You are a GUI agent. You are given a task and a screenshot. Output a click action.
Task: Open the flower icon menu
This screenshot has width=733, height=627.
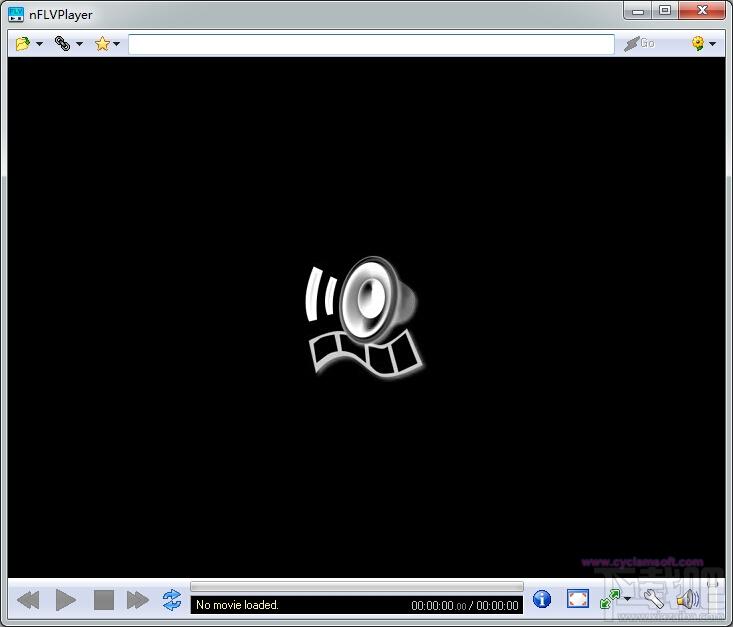[x=698, y=43]
